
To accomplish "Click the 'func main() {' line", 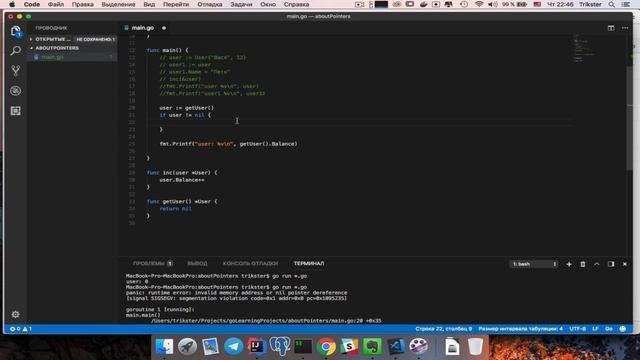I will tap(167, 50).
